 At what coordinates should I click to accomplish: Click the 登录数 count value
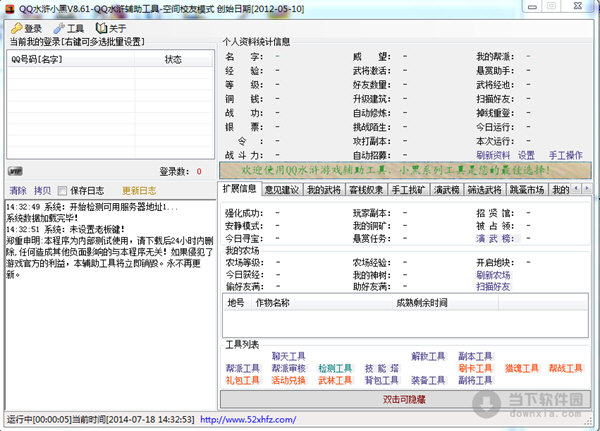point(199,171)
